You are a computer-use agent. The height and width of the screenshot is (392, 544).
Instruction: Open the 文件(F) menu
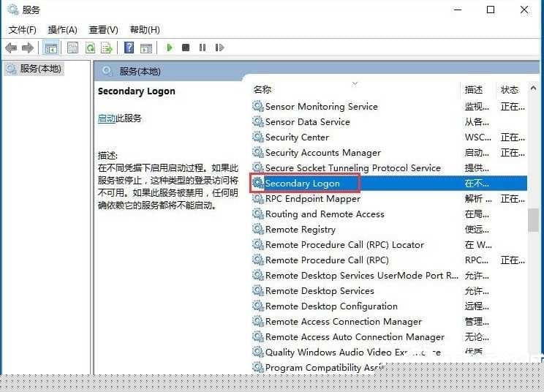click(x=22, y=30)
